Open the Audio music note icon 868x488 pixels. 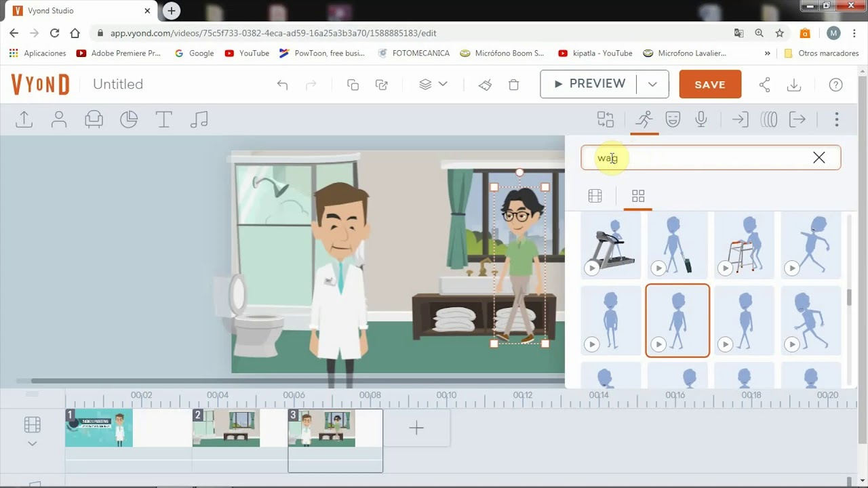point(199,119)
